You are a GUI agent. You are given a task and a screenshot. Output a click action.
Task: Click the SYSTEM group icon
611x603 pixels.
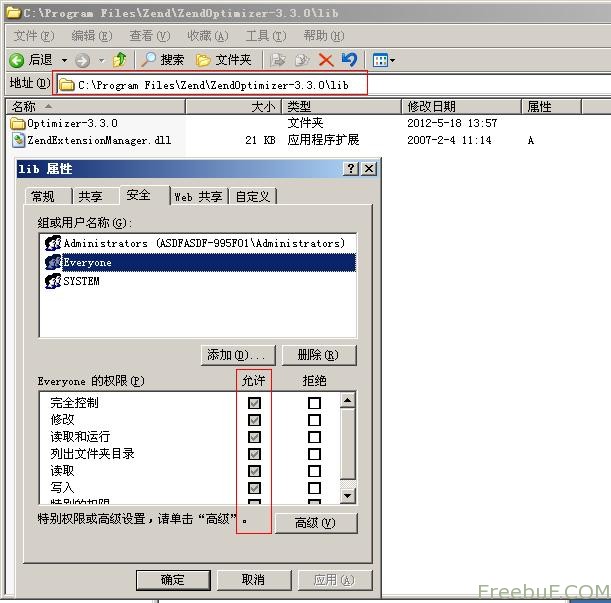pos(53,281)
